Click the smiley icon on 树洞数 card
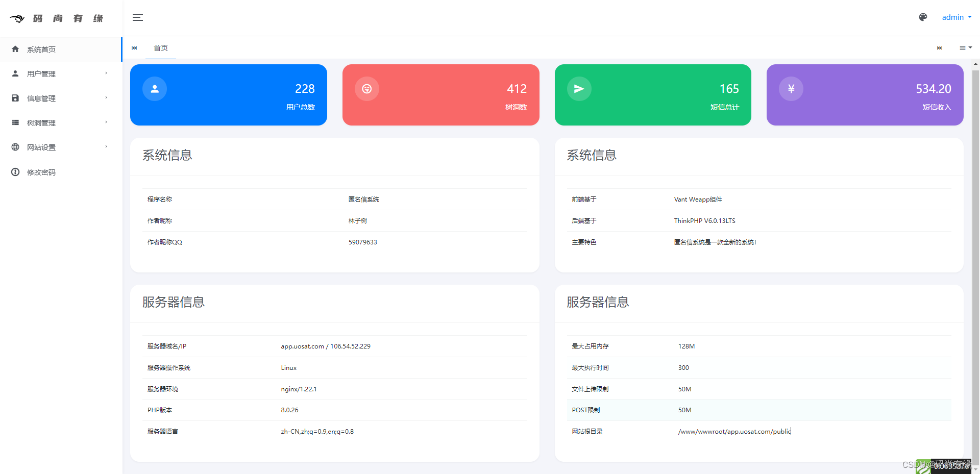The height and width of the screenshot is (474, 980). point(367,89)
